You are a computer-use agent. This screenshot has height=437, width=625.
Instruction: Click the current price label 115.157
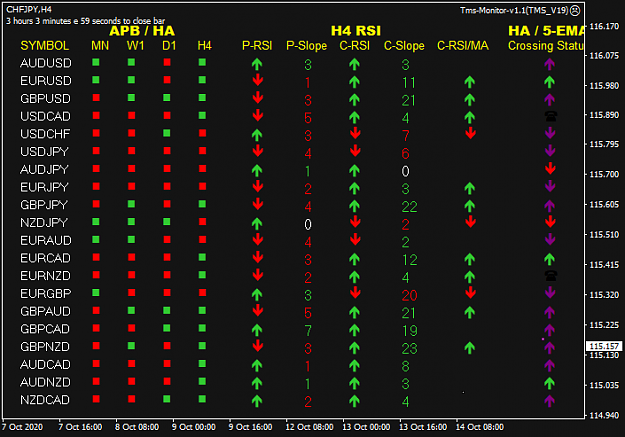click(x=604, y=346)
